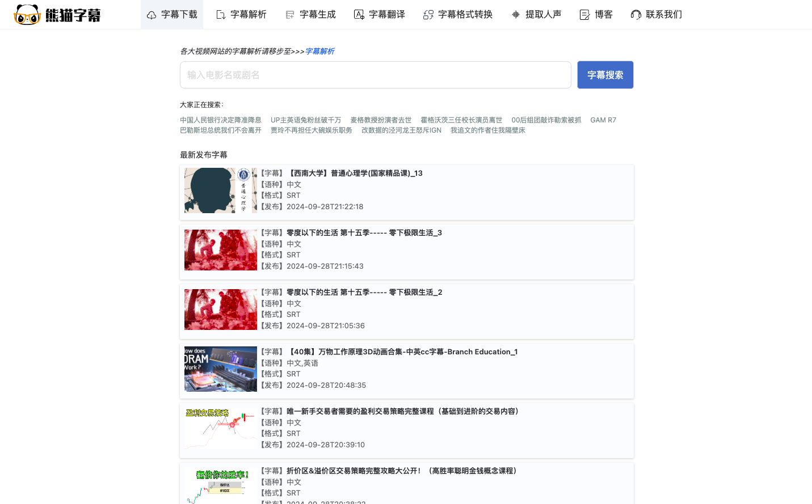812x504 pixels.
Task: Click trending term UP主英语兔粉丝破千万
Action: pyautogui.click(x=306, y=120)
